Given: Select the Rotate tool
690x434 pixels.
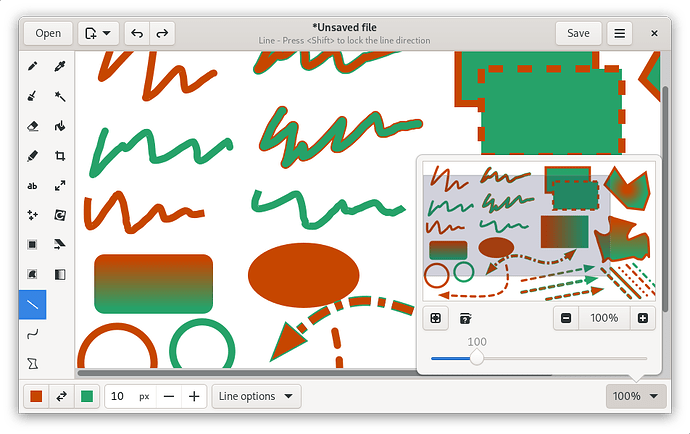Looking at the screenshot, I should [x=60, y=215].
